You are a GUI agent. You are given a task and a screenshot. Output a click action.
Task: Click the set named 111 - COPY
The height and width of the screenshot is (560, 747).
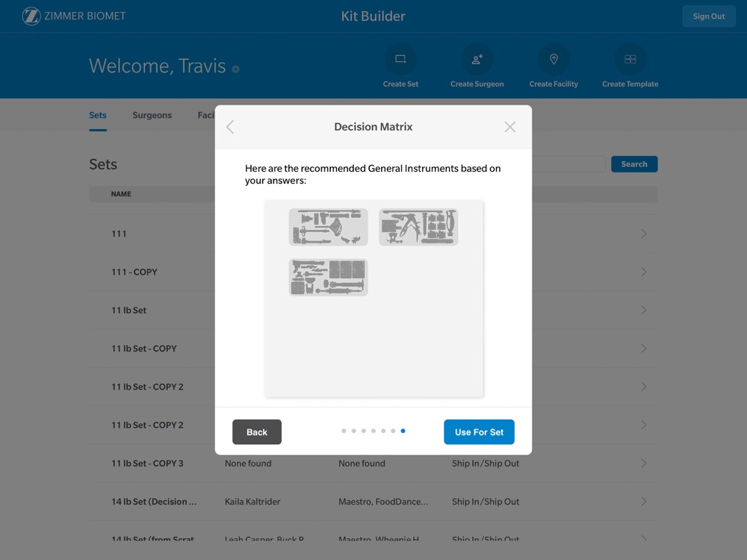pos(134,272)
